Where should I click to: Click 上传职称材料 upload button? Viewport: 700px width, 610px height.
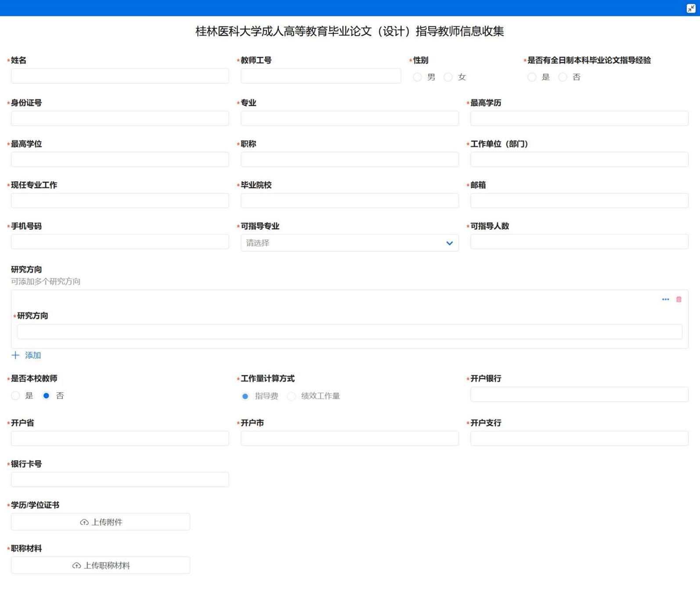[x=101, y=565]
